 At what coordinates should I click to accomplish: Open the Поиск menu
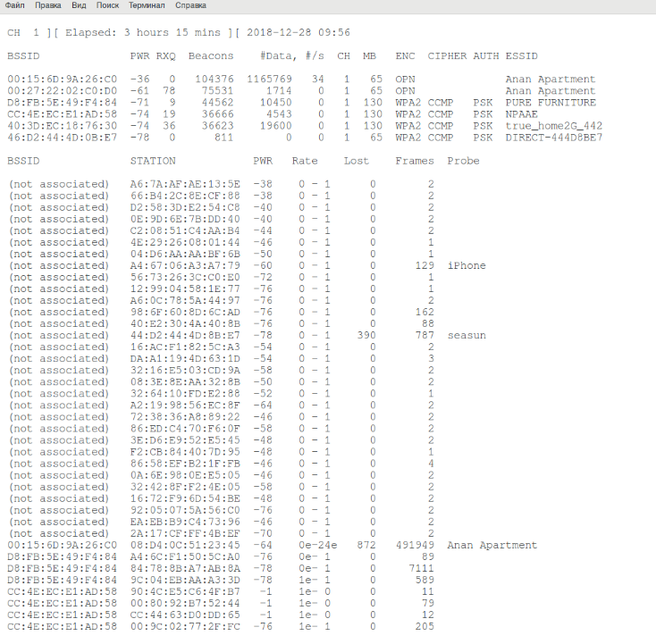pyautogui.click(x=107, y=5)
